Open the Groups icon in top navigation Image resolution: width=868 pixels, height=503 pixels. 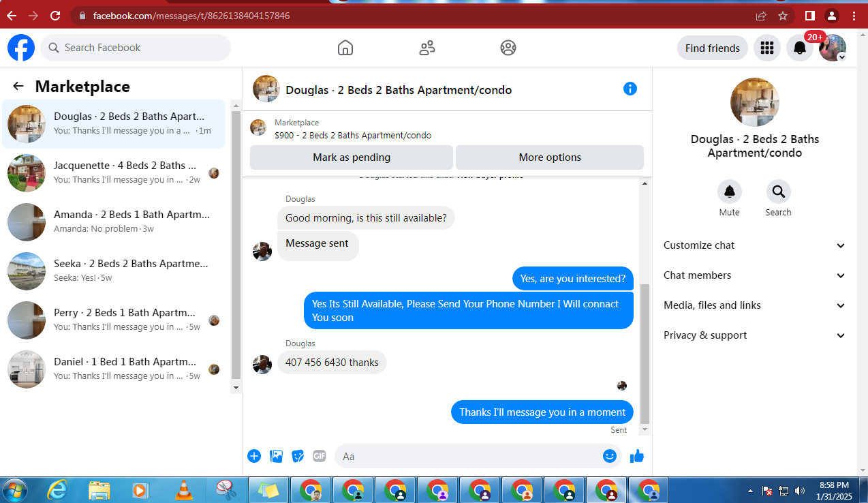(x=508, y=48)
